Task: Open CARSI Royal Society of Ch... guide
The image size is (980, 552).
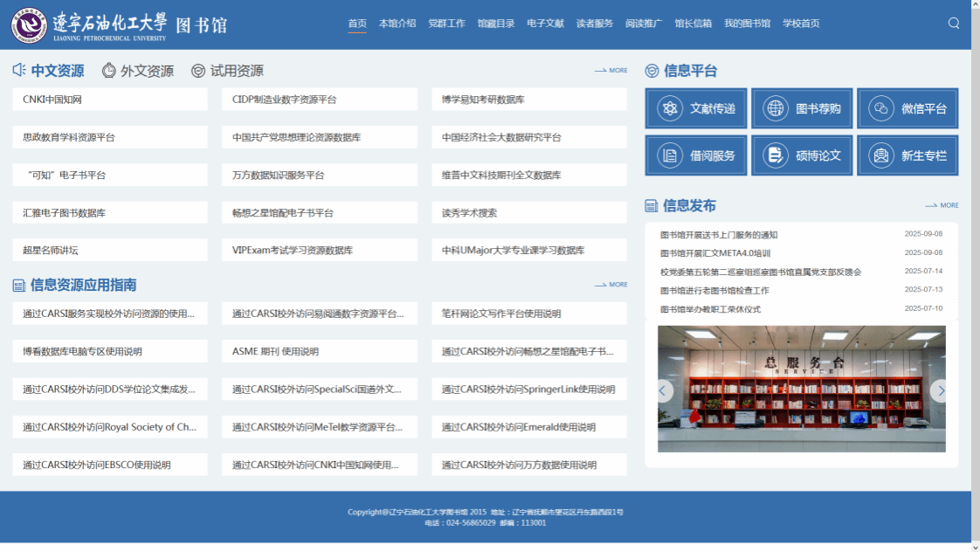Action: click(110, 427)
